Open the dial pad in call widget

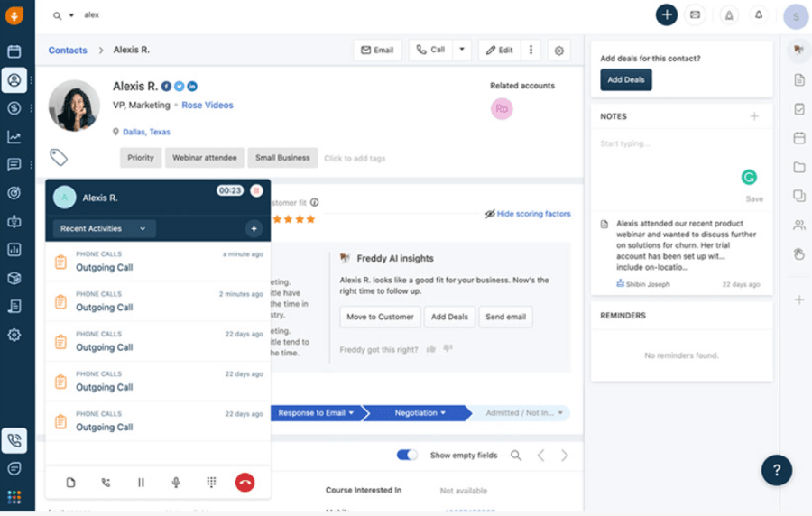click(x=211, y=483)
